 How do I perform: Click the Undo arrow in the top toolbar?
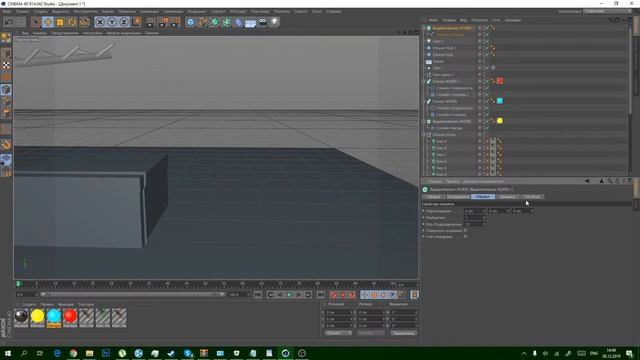click(x=9, y=22)
